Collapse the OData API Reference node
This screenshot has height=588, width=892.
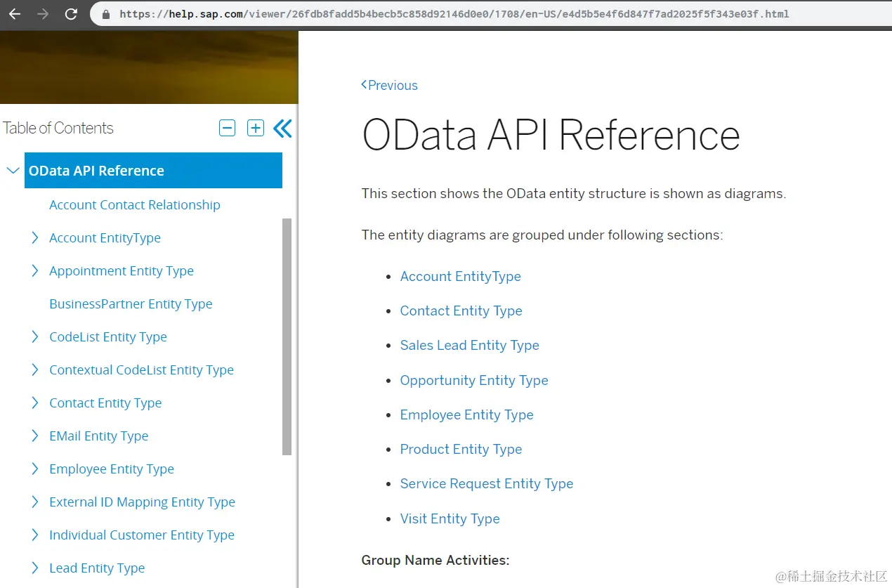click(13, 170)
